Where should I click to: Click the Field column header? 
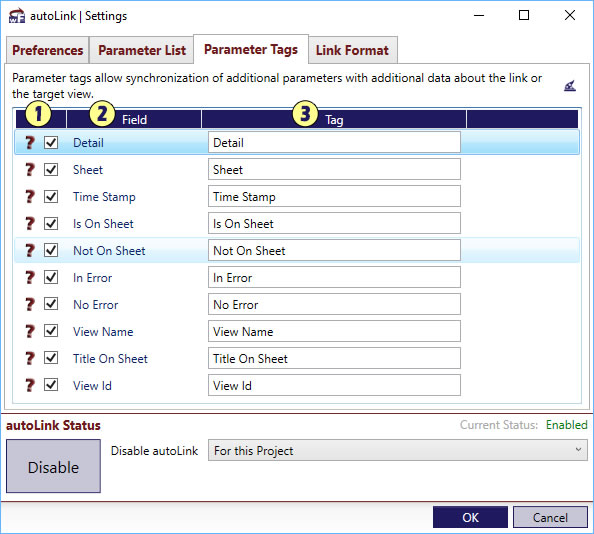[x=134, y=120]
